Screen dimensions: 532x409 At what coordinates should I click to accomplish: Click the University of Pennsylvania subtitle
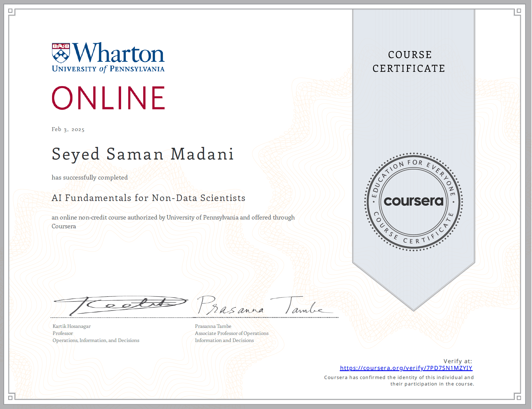(108, 69)
